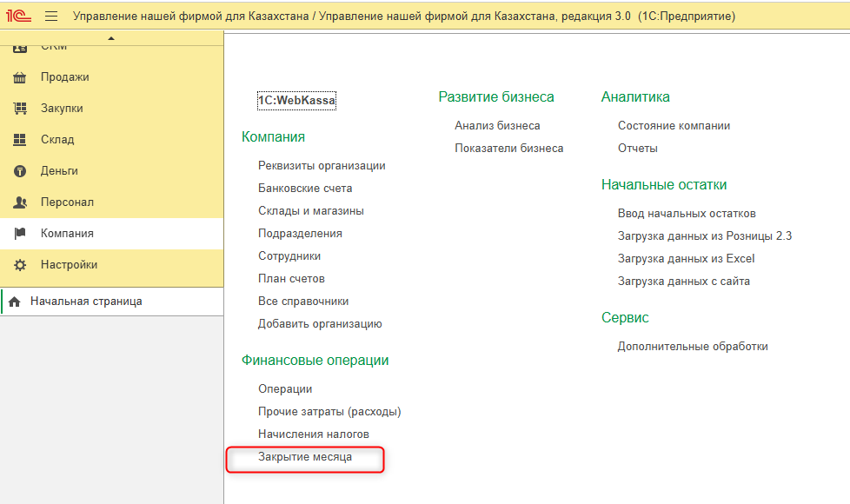Open Состояние компании report
Screen dimensions: 850x504
[x=674, y=125]
